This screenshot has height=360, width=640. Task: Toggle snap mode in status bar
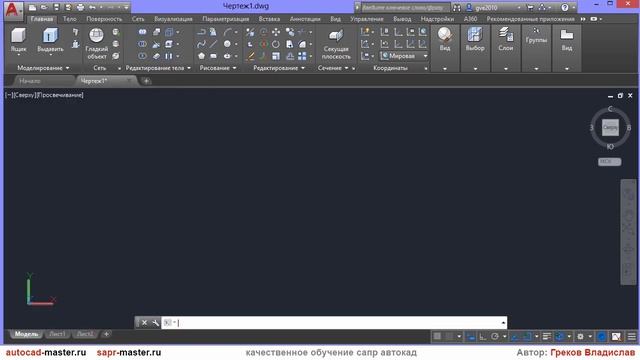point(449,336)
